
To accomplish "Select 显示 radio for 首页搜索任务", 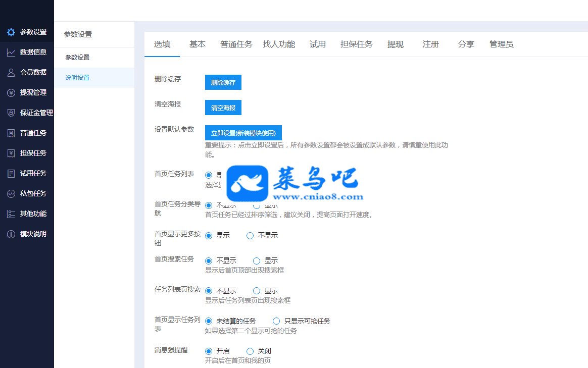I will pos(257,261).
